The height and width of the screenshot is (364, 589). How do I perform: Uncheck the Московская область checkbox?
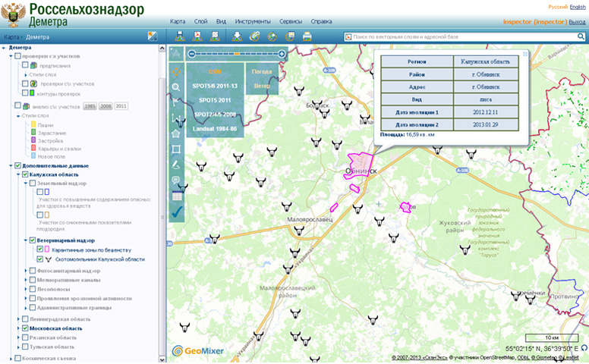(x=25, y=328)
